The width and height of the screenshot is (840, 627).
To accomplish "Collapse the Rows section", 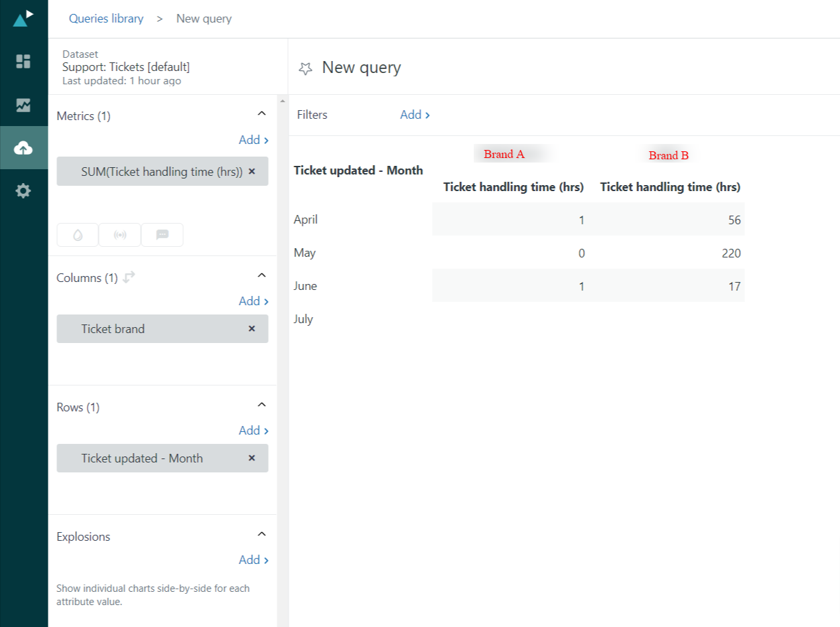I will pos(261,405).
